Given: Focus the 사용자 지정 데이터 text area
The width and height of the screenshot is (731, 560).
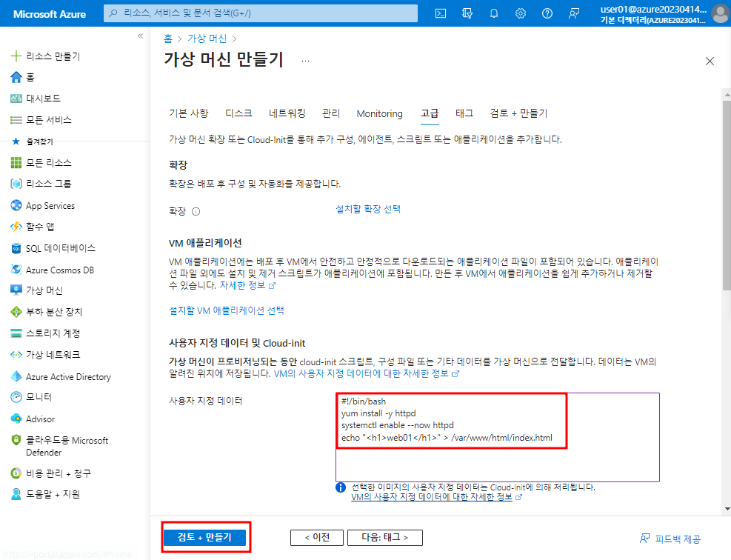Looking at the screenshot, I should point(498,437).
